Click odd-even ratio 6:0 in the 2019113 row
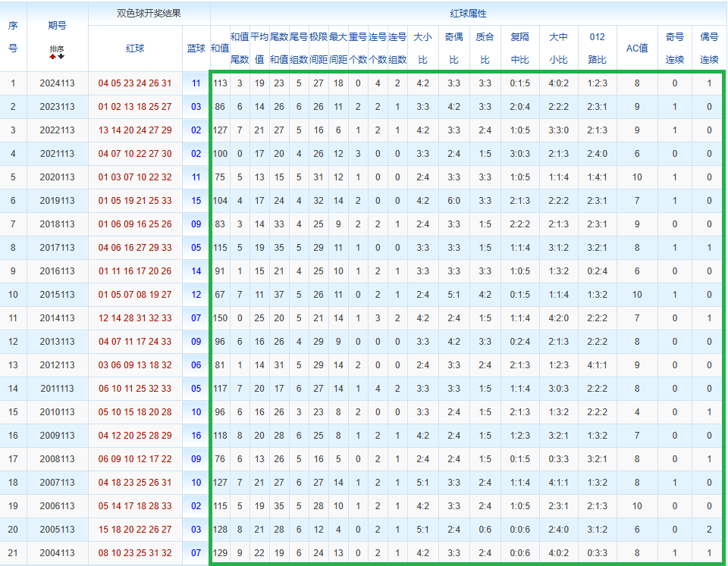Image resolution: width=728 pixels, height=566 pixels. click(x=453, y=201)
